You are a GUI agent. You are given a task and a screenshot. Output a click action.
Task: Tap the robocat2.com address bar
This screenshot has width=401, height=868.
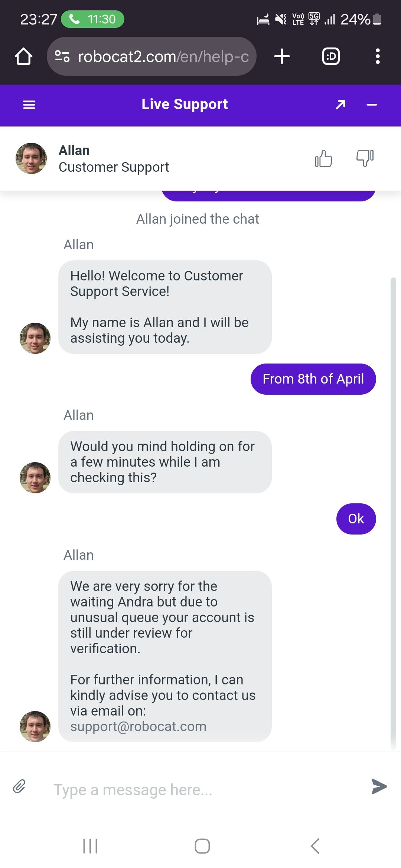[x=163, y=57]
